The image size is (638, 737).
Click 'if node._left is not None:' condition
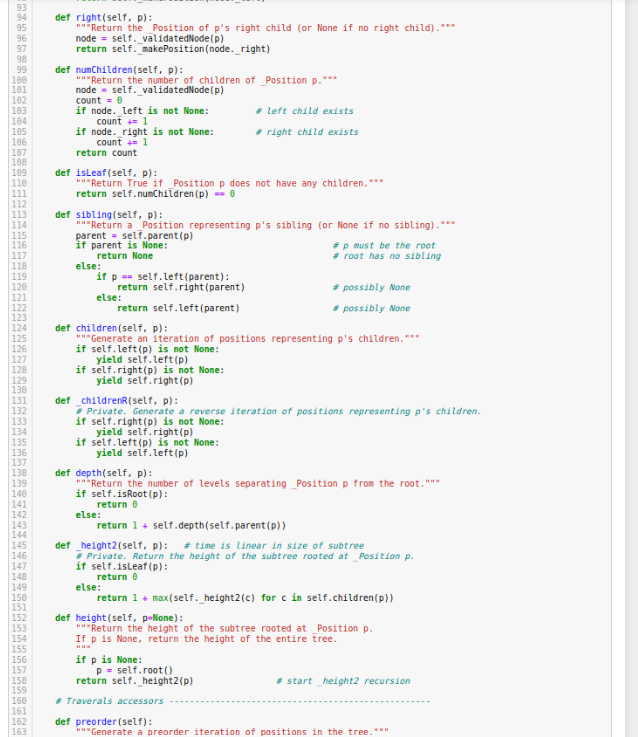[x=142, y=111]
